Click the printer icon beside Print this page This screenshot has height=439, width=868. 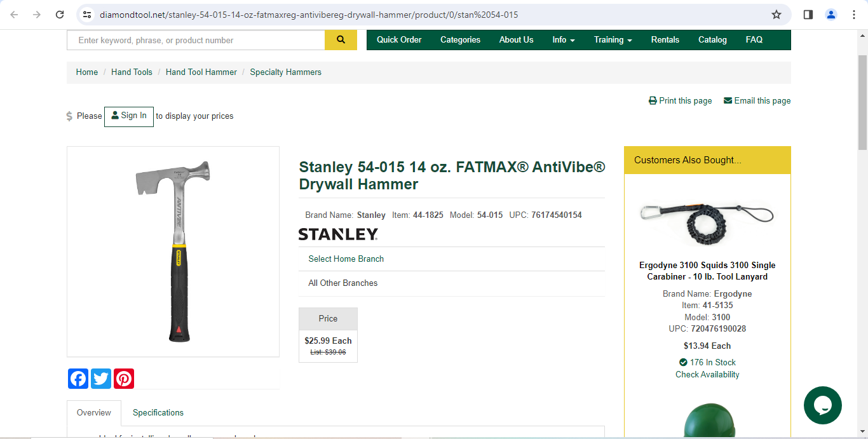pyautogui.click(x=653, y=100)
